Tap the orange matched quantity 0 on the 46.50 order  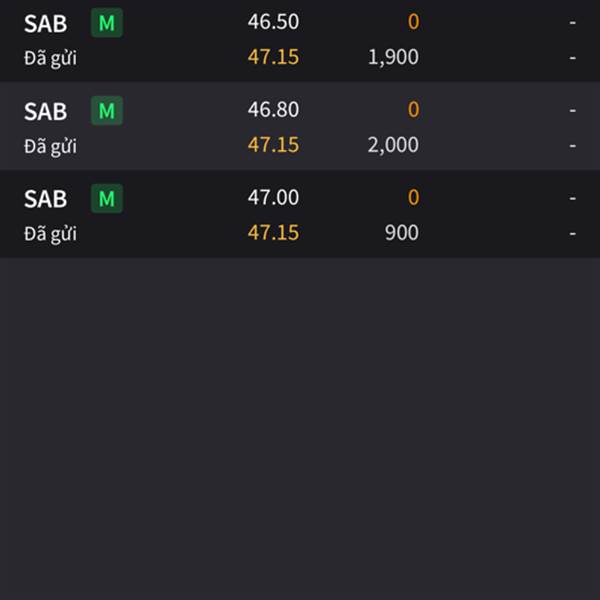(413, 22)
